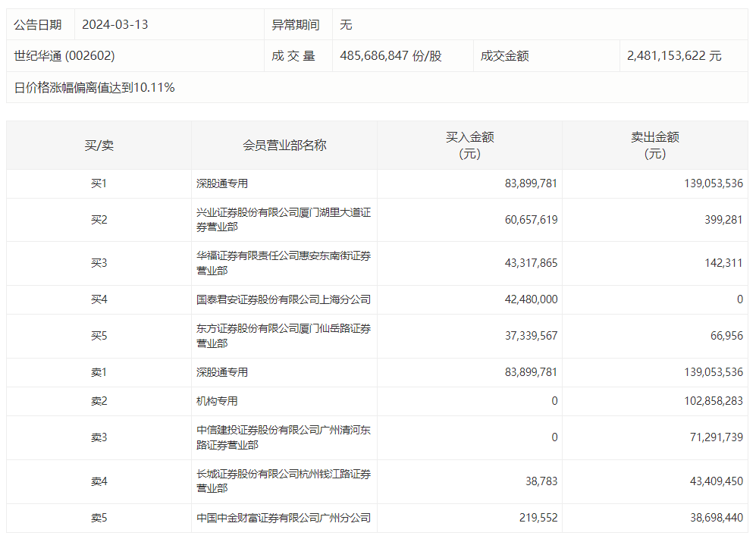The width and height of the screenshot is (756, 542).
Task: Open 兴业证券厦门湖里大道 branch entry
Action: pyautogui.click(x=283, y=220)
